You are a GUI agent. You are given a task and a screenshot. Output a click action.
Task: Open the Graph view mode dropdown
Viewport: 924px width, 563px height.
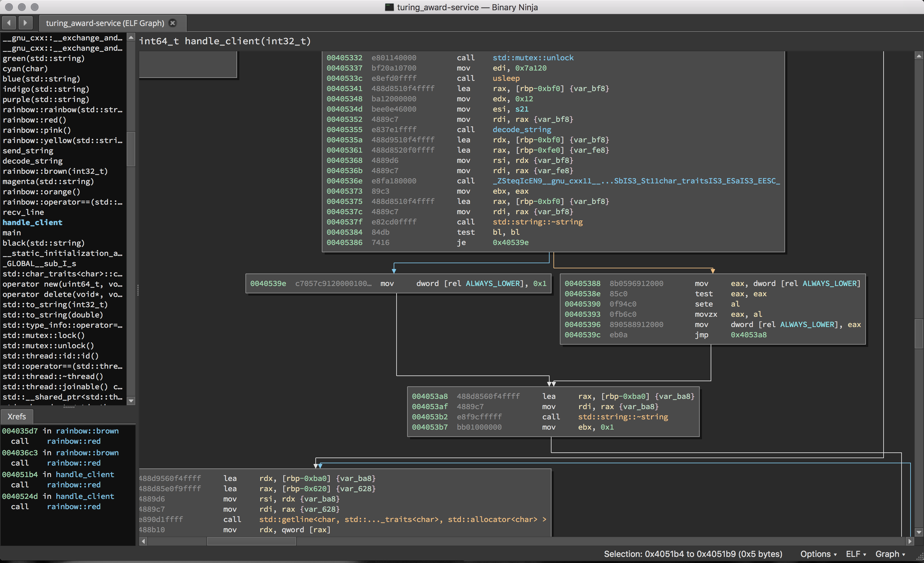tap(890, 554)
